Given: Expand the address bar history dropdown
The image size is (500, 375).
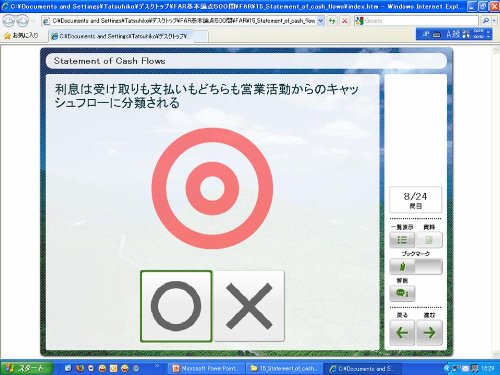Looking at the screenshot, I should pyautogui.click(x=320, y=21).
